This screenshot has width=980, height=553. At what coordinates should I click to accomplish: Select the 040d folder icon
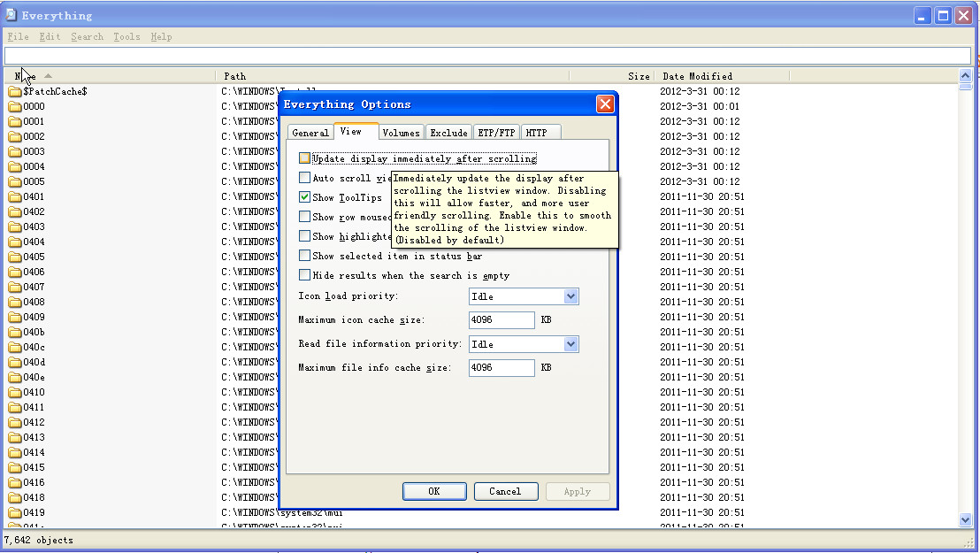point(15,362)
